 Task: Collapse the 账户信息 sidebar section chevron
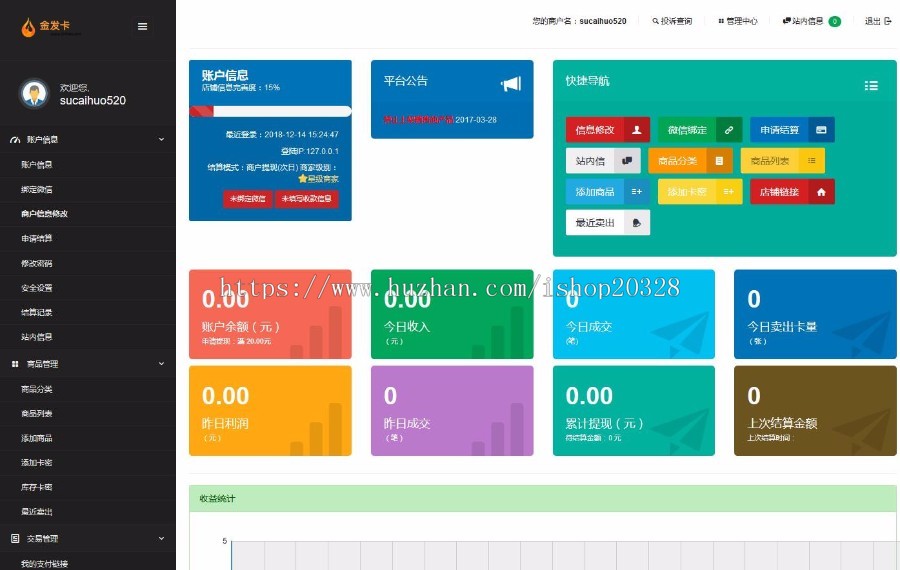point(161,139)
